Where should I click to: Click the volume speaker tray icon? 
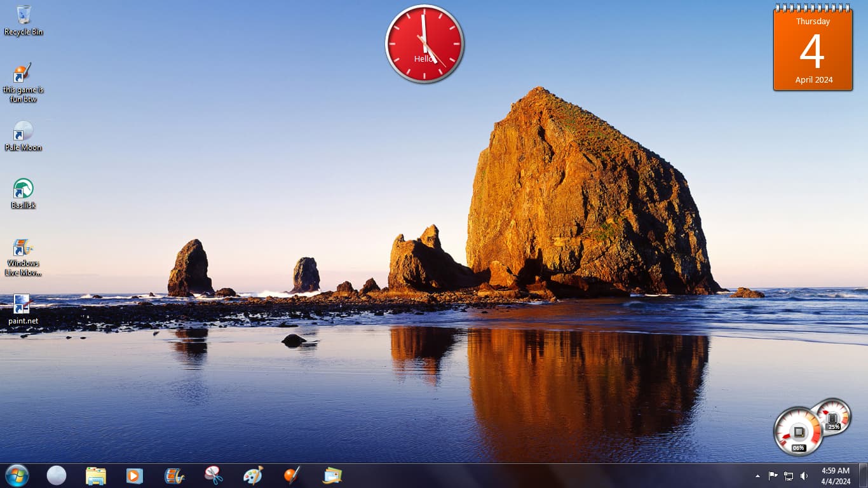804,476
